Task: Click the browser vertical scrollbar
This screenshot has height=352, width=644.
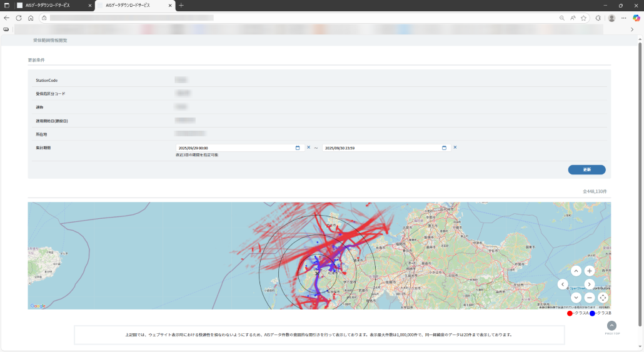Action: click(639, 181)
